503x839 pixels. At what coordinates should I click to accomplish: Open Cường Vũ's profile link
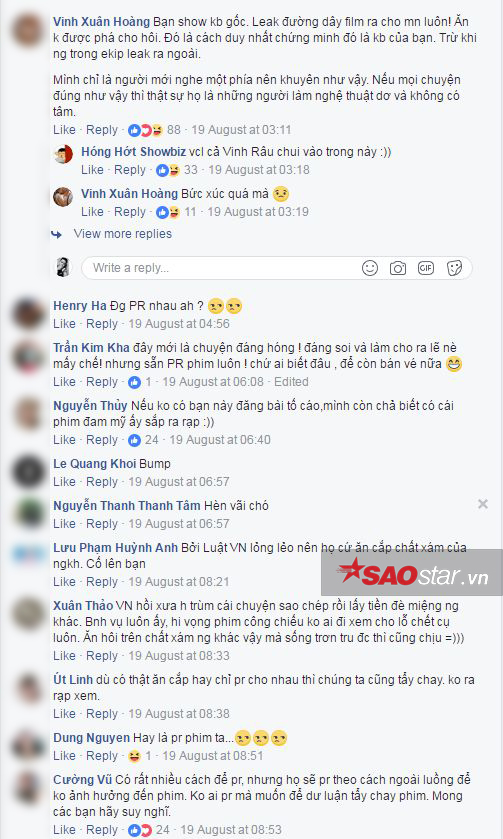point(82,780)
